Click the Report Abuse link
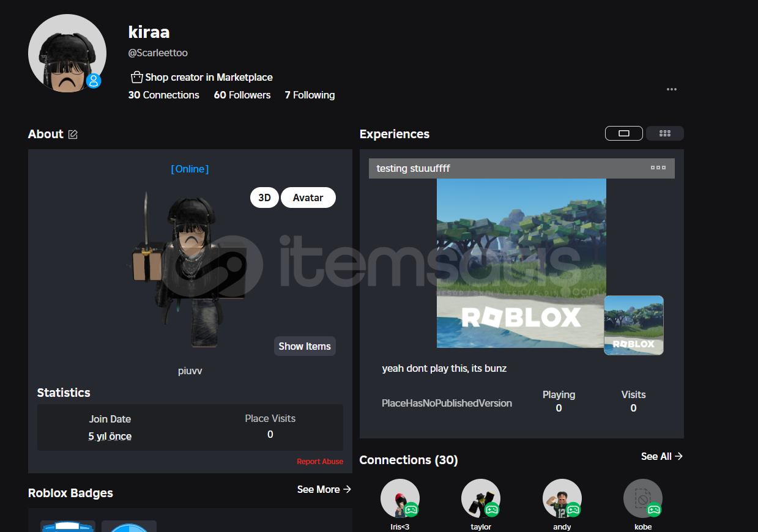758x532 pixels. click(319, 462)
